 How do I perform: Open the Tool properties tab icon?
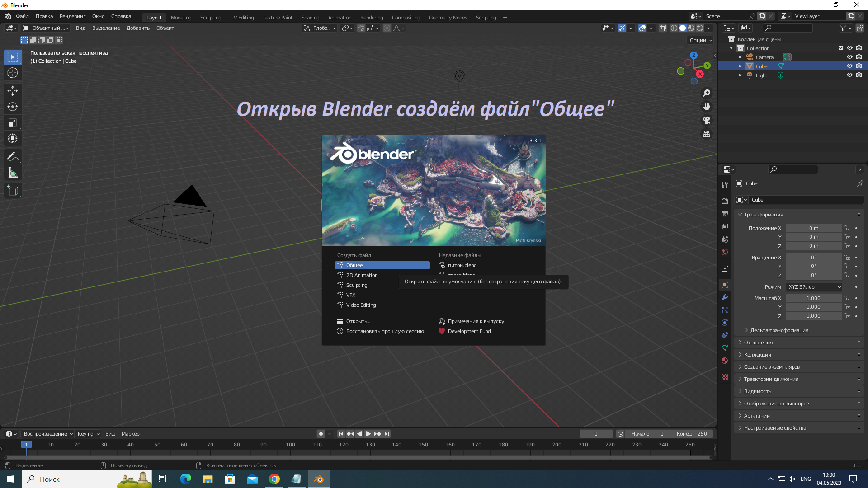(725, 185)
